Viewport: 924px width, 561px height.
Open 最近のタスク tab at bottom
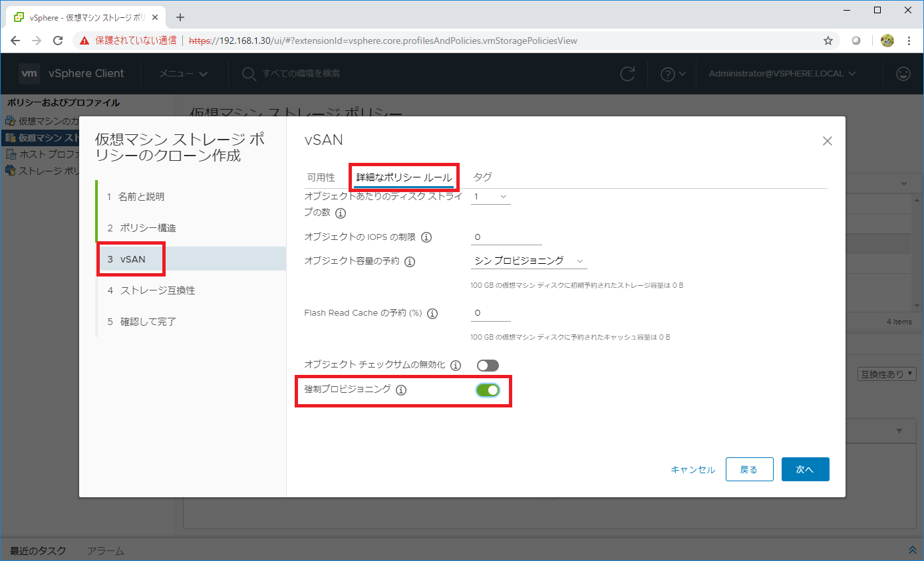click(38, 551)
